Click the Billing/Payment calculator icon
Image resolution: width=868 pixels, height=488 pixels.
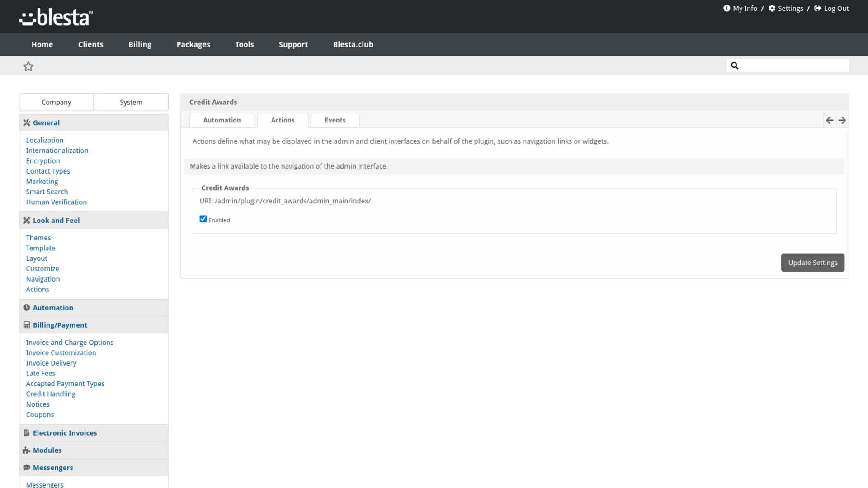(27, 325)
